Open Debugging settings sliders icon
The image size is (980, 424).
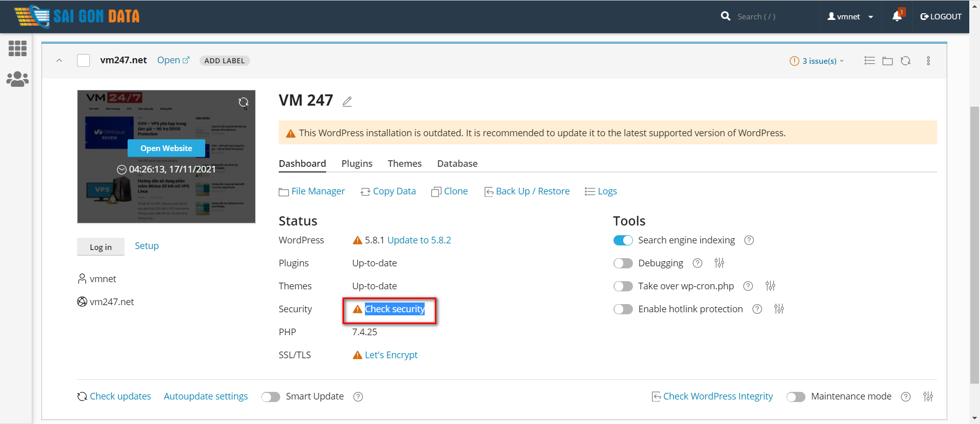point(719,263)
